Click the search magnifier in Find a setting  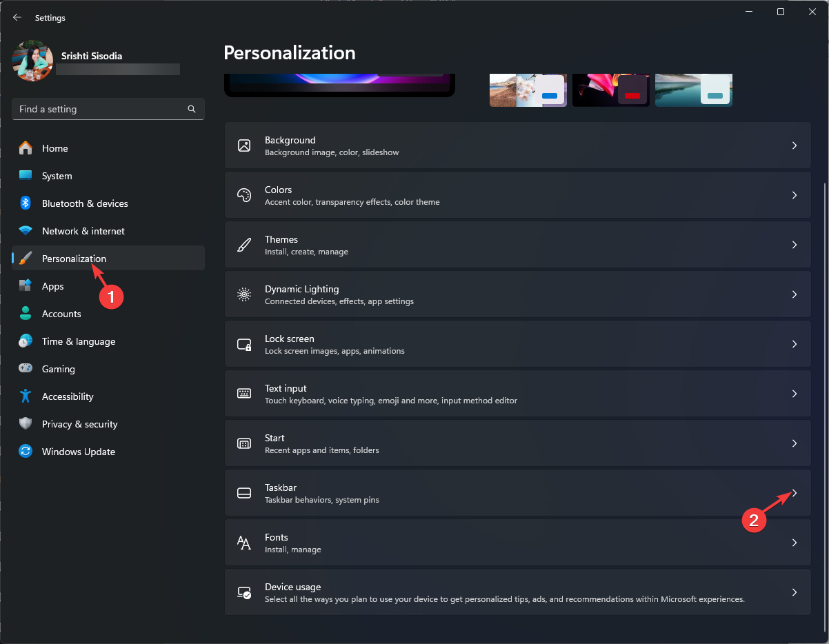[191, 109]
